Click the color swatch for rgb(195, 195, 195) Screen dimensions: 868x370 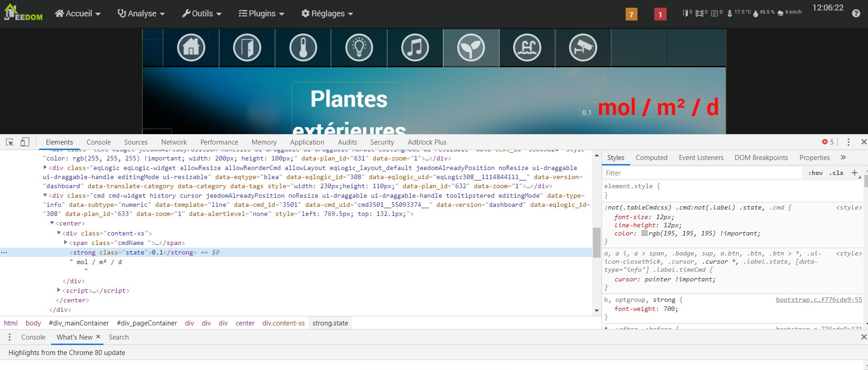(x=644, y=233)
